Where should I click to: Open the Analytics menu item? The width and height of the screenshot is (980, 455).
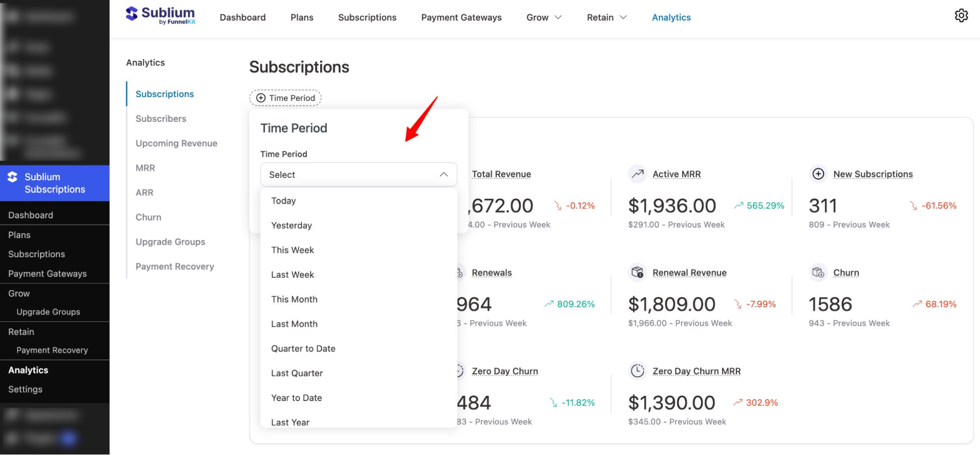pos(671,17)
